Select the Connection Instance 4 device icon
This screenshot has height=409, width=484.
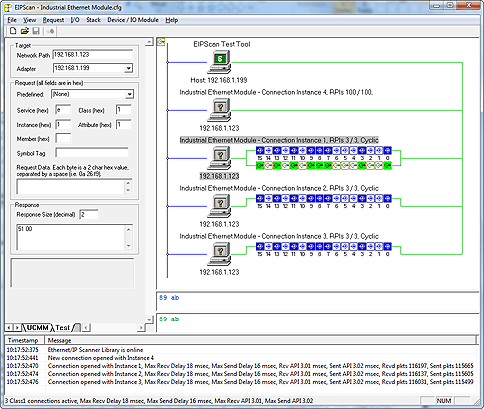click(x=219, y=111)
